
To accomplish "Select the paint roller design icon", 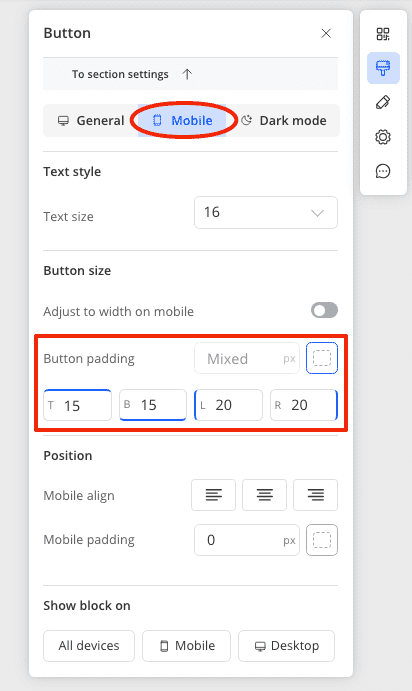I will (x=383, y=68).
